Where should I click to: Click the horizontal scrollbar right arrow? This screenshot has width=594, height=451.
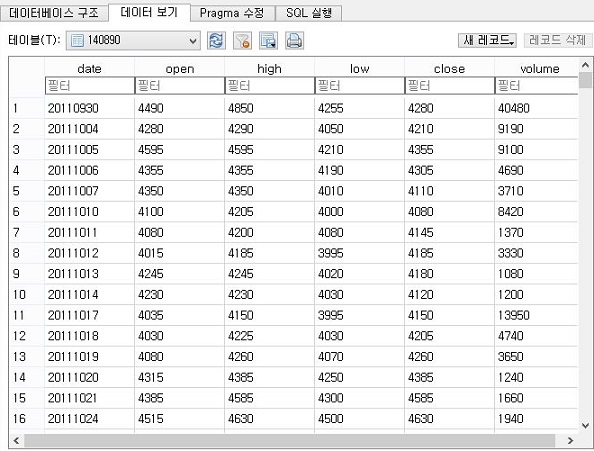point(571,440)
